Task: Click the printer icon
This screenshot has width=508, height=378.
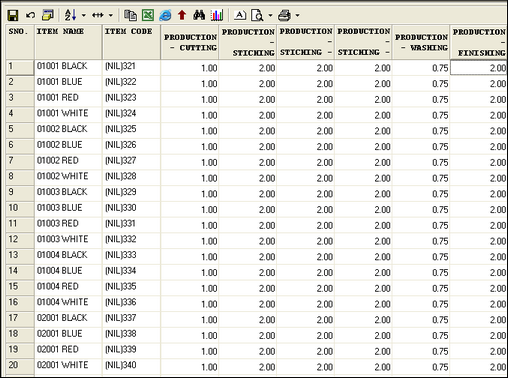Action: click(284, 15)
